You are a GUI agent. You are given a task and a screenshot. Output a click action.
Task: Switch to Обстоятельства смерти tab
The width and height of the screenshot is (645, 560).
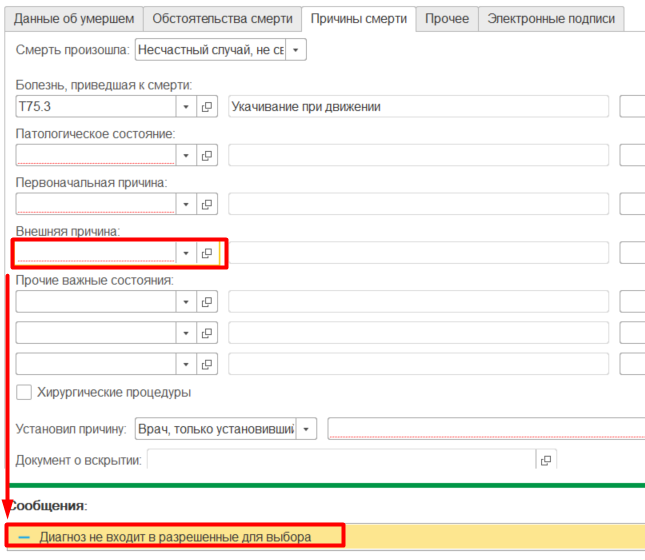coord(223,19)
